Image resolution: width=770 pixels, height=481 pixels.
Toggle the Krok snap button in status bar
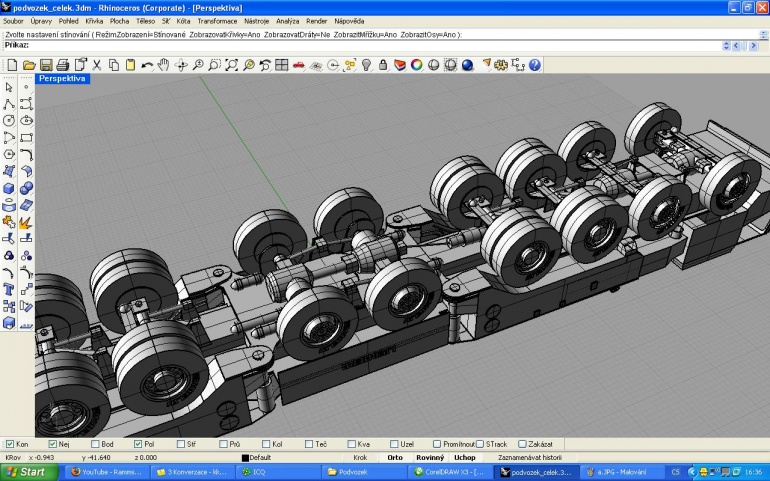point(360,457)
